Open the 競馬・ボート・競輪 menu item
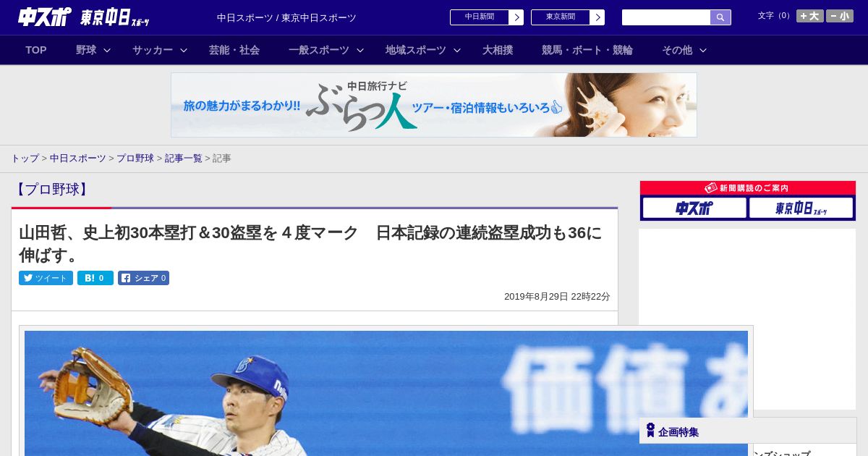Viewport: 868px width, 456px height. [x=587, y=50]
